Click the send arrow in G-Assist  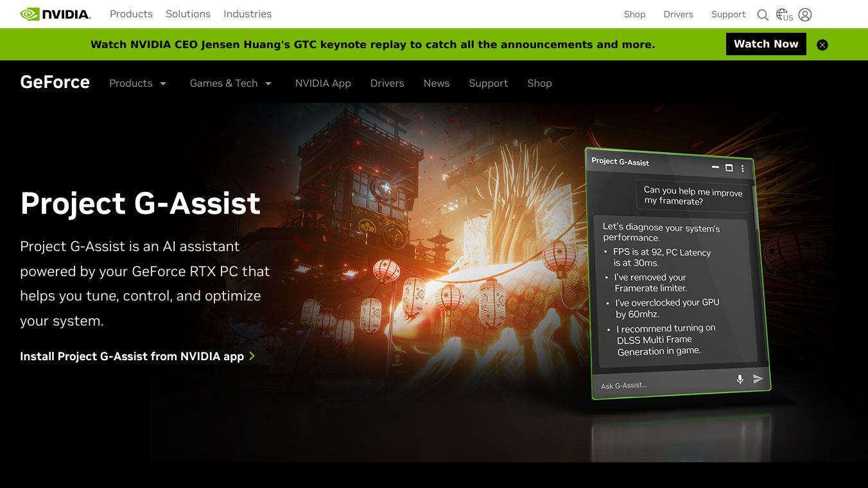[x=758, y=379]
